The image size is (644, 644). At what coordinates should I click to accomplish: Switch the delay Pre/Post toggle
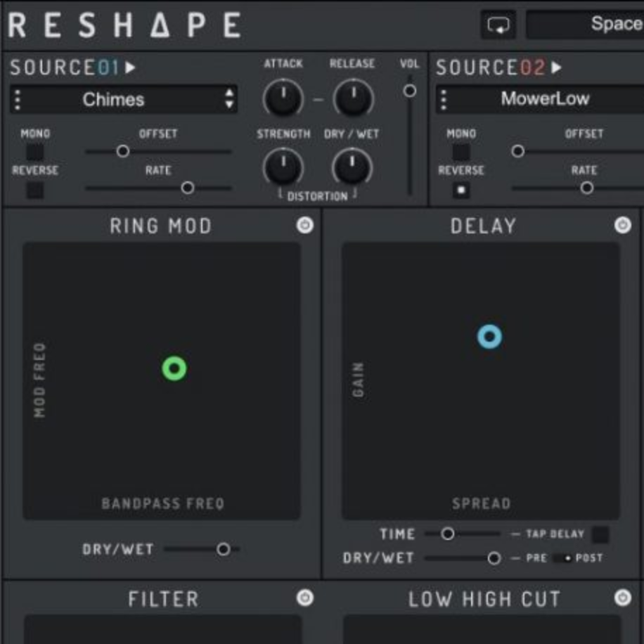click(563, 558)
